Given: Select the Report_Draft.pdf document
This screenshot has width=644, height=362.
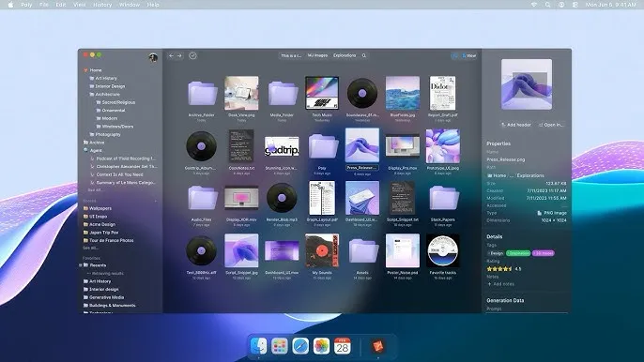Looking at the screenshot, I should coord(442,93).
